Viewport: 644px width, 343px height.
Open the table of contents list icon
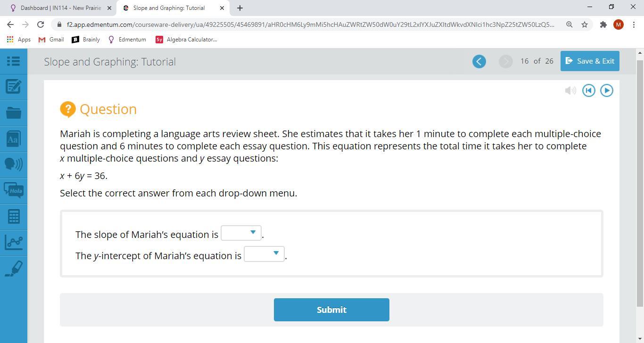[13, 61]
